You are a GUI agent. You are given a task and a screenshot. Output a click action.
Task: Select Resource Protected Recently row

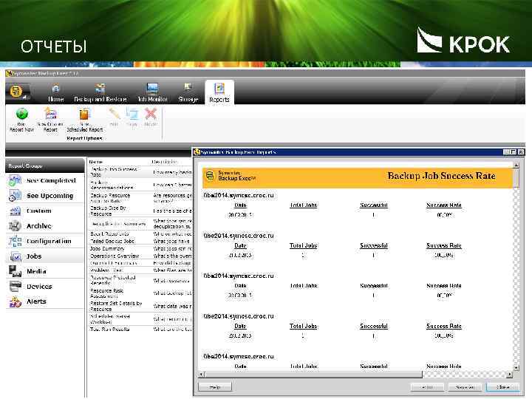(140, 280)
